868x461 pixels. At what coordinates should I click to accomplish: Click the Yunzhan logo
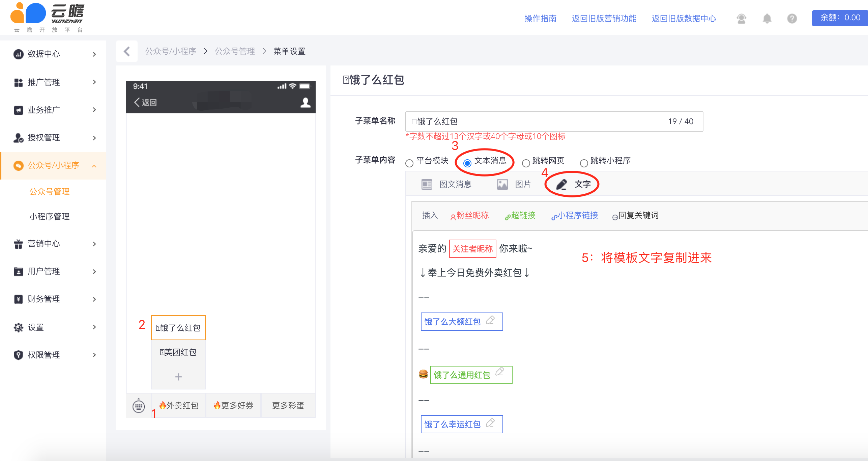(48, 18)
